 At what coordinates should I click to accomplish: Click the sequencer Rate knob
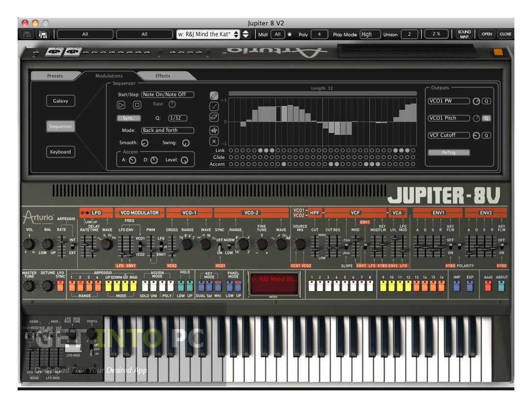coord(172,104)
